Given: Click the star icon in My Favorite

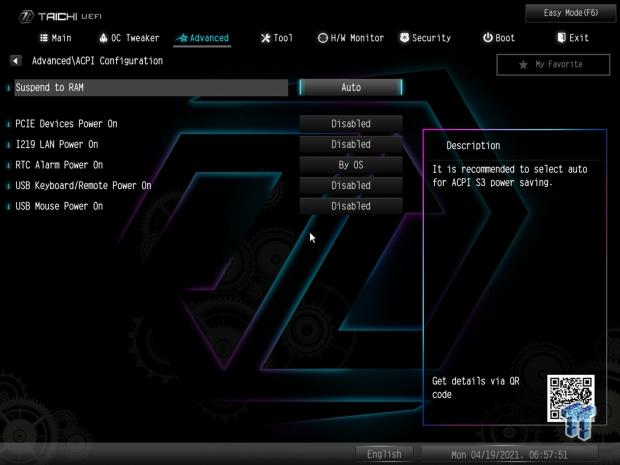Looking at the screenshot, I should [523, 64].
